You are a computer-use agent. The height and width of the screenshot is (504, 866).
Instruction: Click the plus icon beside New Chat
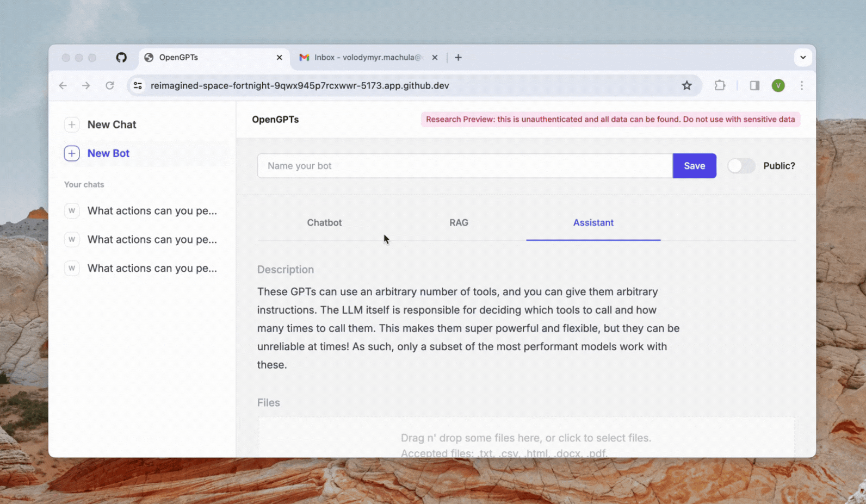[x=72, y=125]
